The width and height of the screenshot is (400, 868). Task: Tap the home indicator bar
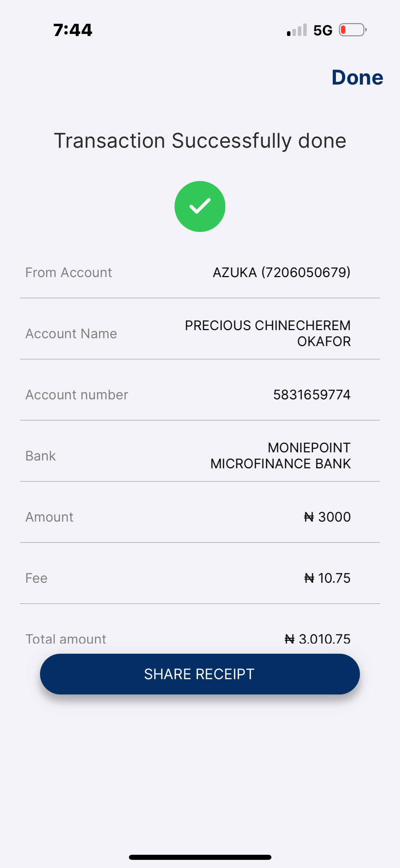(200, 857)
